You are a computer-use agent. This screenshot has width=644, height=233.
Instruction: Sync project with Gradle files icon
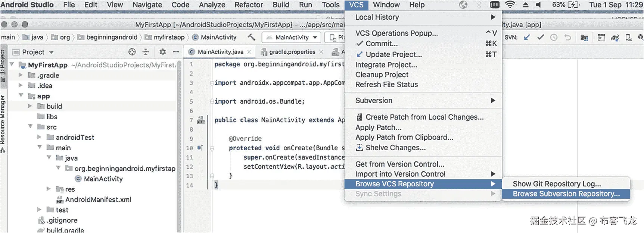pos(615,37)
